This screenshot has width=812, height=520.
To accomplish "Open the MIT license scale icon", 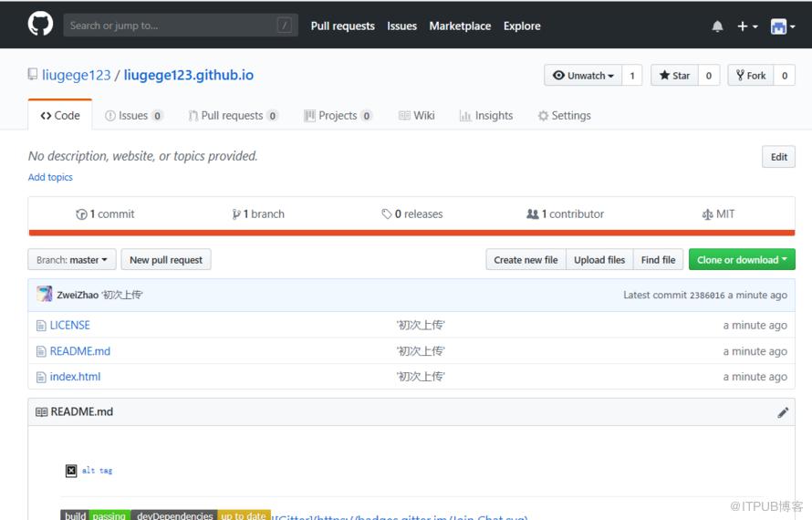I will 707,213.
